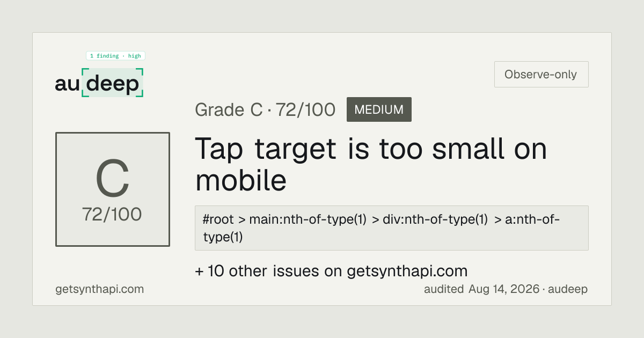This screenshot has height=338, width=644.
Task: Open getsynthapi.com in the bottom-left footer
Action: (100, 289)
